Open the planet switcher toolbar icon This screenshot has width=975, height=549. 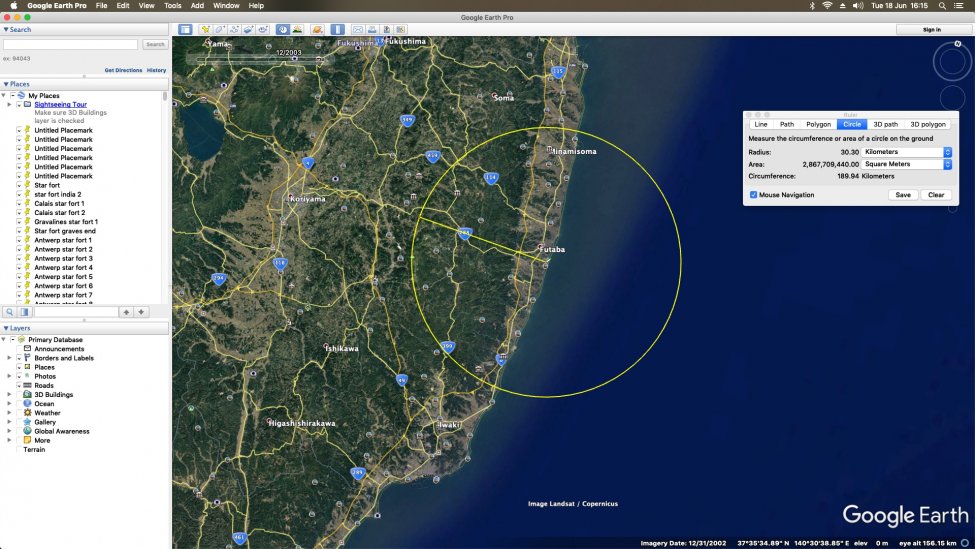317,29
